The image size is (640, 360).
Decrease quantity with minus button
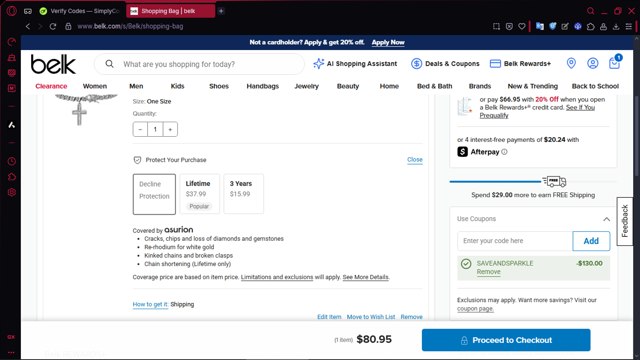pos(140,129)
